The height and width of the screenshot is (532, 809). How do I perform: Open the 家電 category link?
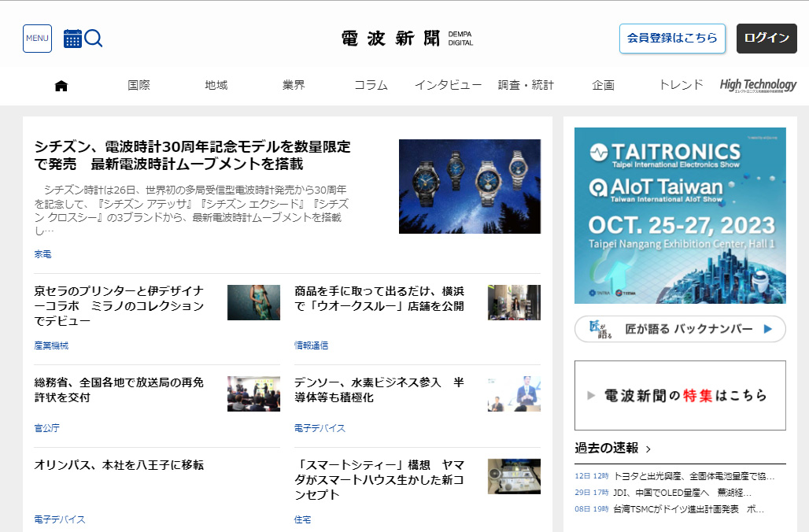click(43, 253)
